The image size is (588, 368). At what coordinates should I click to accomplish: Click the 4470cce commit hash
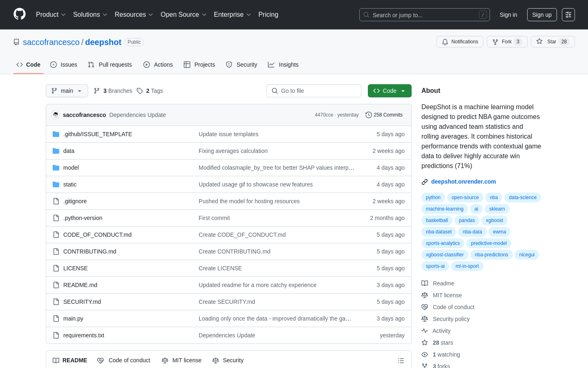pos(324,115)
